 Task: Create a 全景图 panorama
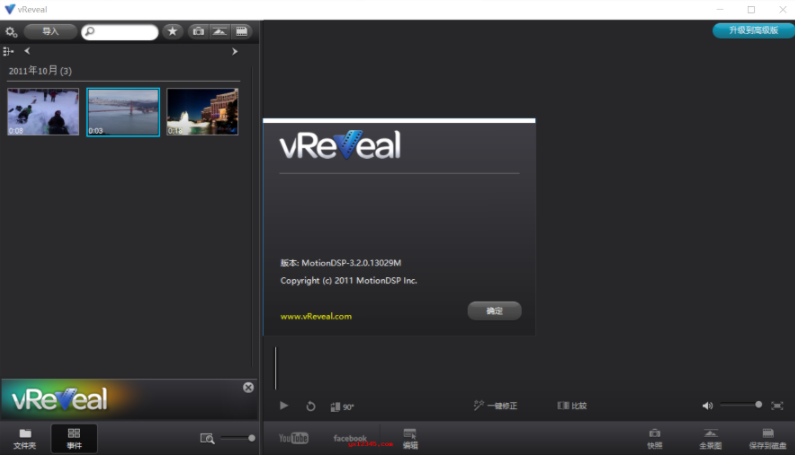tap(710, 439)
